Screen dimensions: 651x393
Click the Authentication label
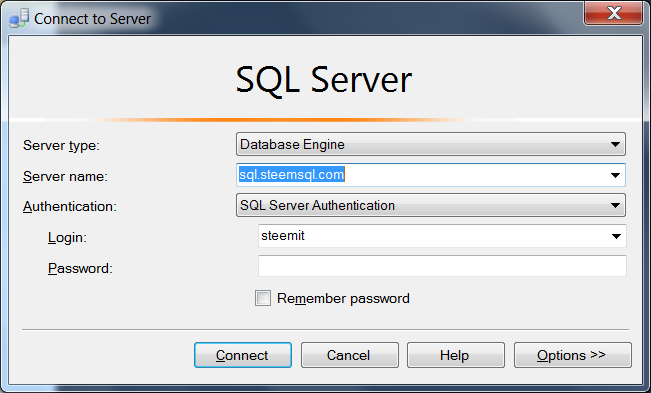tap(70, 206)
